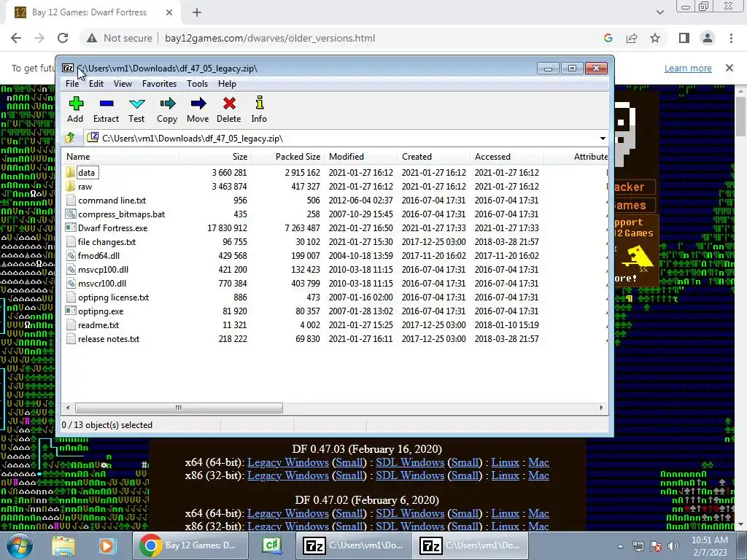The height and width of the screenshot is (560, 747).
Task: Click the Copy toolbar icon
Action: pyautogui.click(x=167, y=104)
